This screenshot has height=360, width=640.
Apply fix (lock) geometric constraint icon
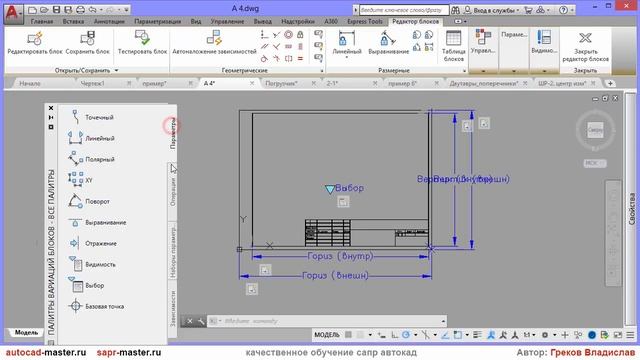coord(300,35)
